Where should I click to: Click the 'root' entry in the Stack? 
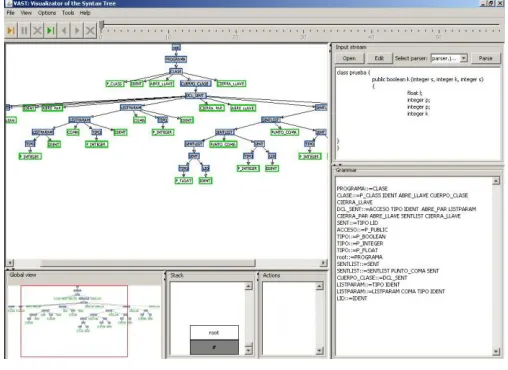pyautogui.click(x=214, y=333)
